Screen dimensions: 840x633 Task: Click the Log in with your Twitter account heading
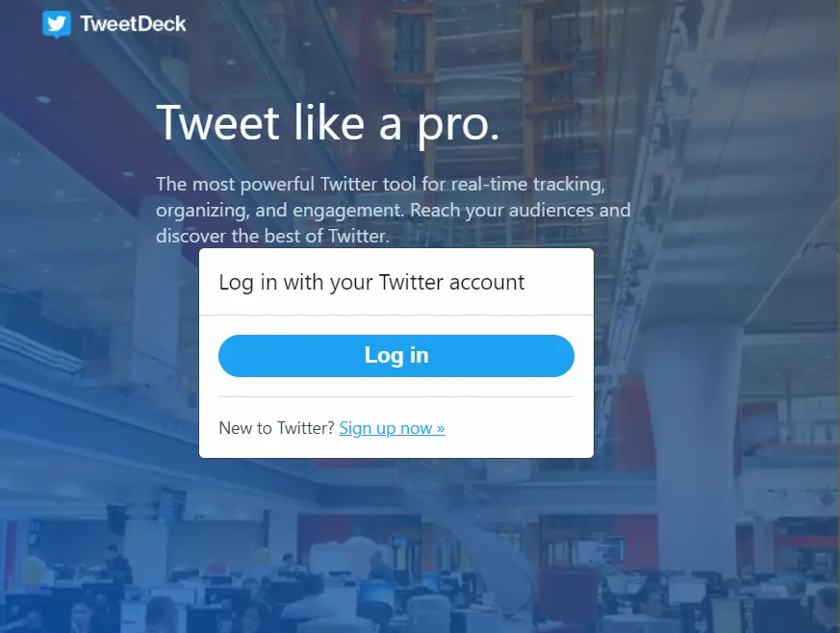tap(371, 282)
